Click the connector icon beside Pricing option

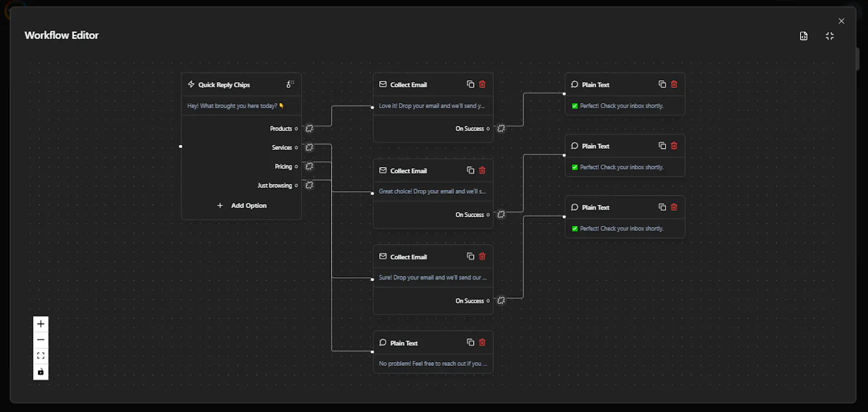[x=309, y=166]
